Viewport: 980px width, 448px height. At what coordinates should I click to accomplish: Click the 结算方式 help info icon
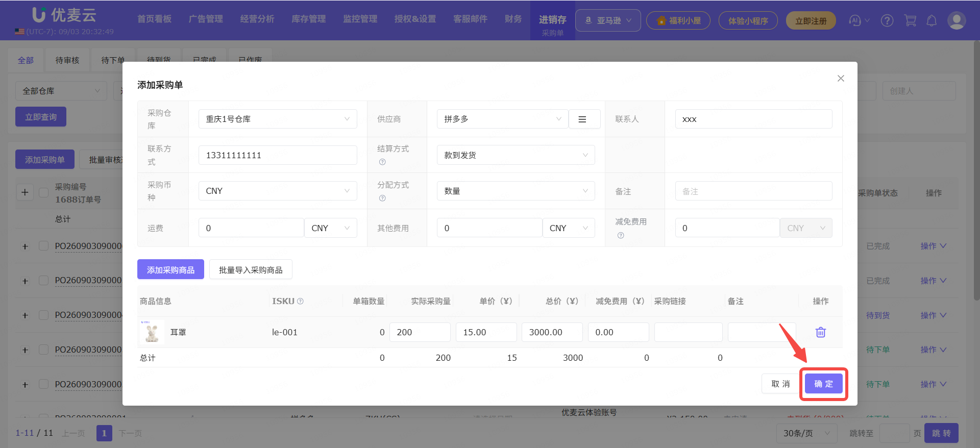point(382,162)
